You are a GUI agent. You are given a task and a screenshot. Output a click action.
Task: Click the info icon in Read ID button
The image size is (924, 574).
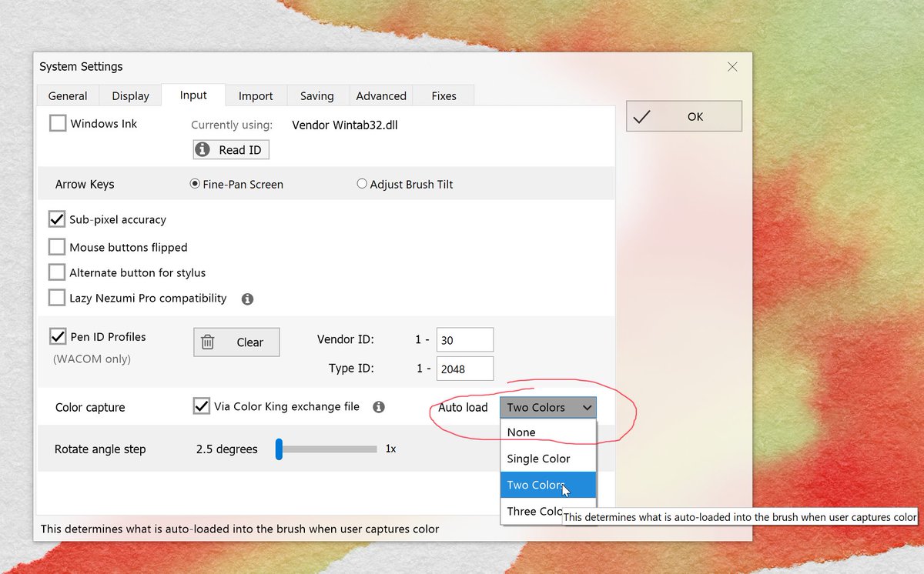tap(203, 149)
